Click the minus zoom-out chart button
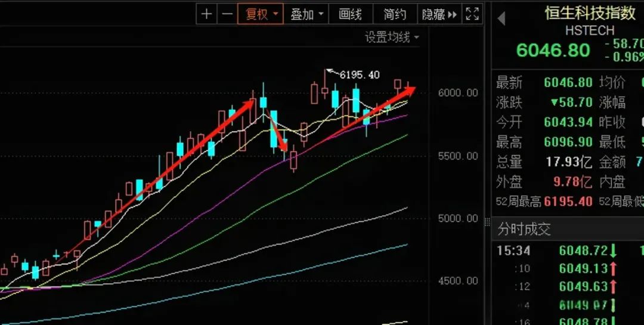Image resolution: width=644 pixels, height=325 pixels. click(227, 14)
